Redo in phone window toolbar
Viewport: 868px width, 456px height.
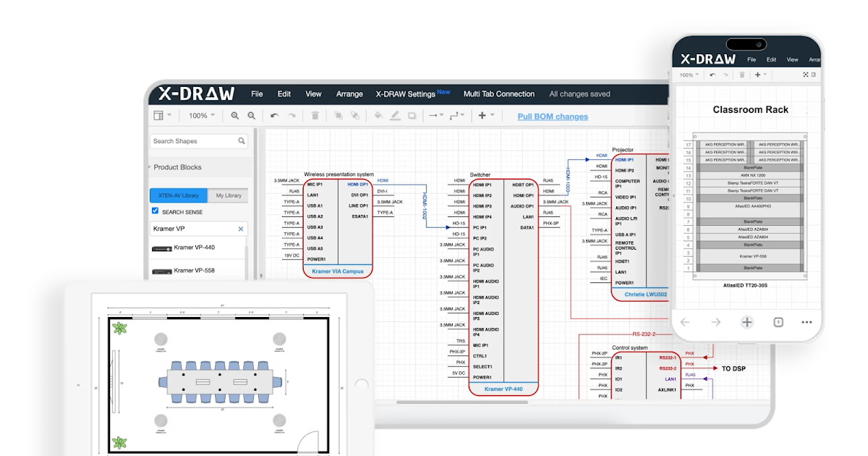(x=726, y=75)
